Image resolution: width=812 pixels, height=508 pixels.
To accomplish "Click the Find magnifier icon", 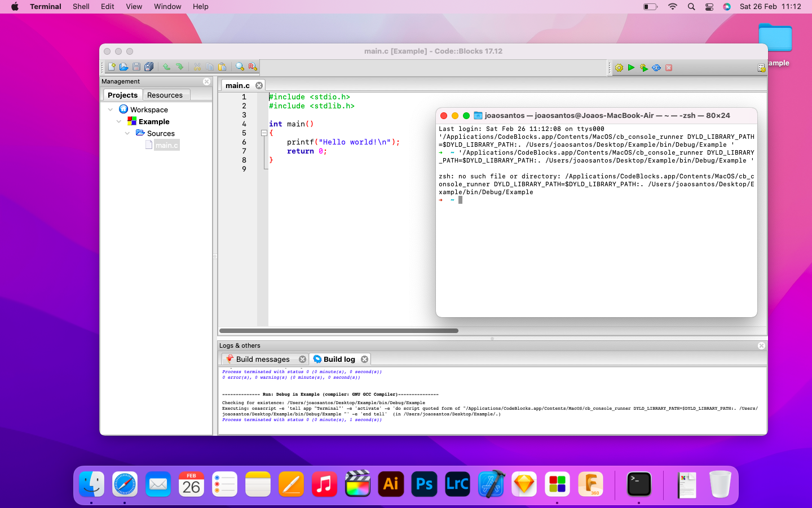I will point(240,67).
